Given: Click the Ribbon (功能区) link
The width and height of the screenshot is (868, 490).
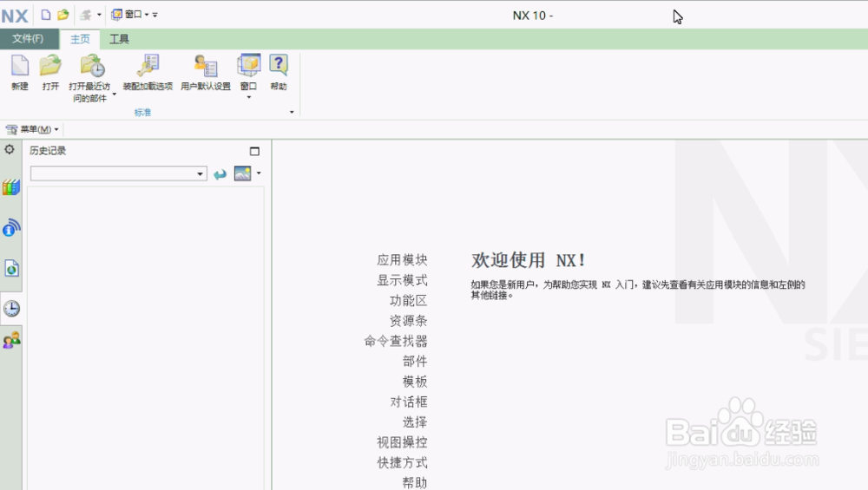Looking at the screenshot, I should 409,300.
